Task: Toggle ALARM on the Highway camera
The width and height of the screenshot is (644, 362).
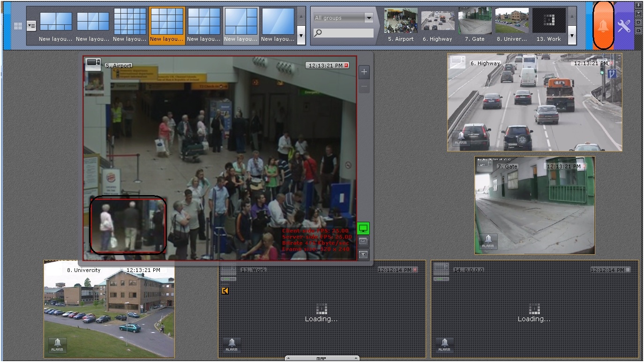Action: (x=461, y=139)
